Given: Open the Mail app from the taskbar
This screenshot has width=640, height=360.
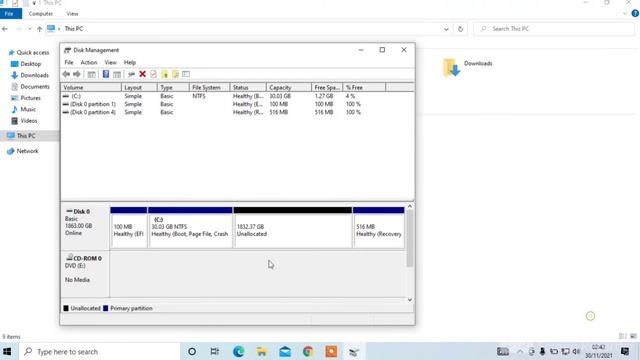Looking at the screenshot, I should pyautogui.click(x=285, y=351).
